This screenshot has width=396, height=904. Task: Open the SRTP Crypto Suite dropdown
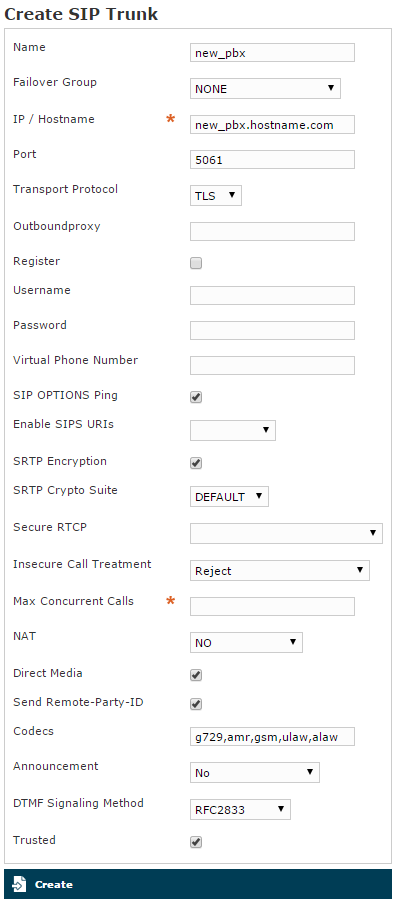pyautogui.click(x=229, y=496)
